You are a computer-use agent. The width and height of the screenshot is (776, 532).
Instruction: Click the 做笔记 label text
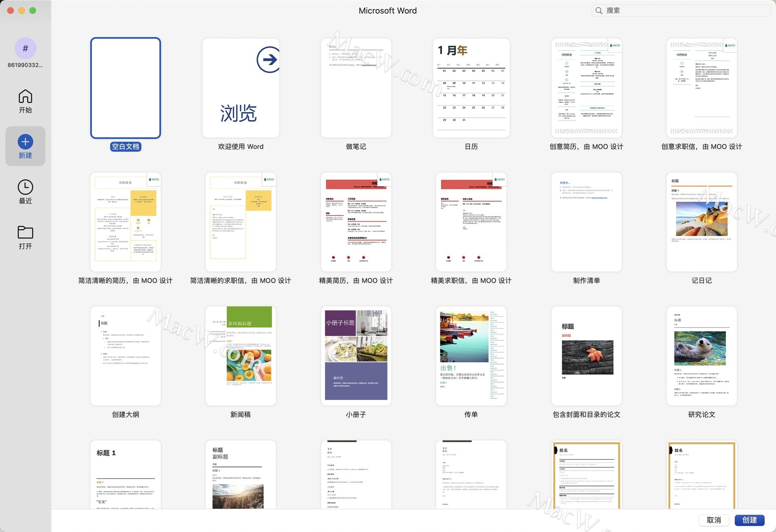pos(356,146)
